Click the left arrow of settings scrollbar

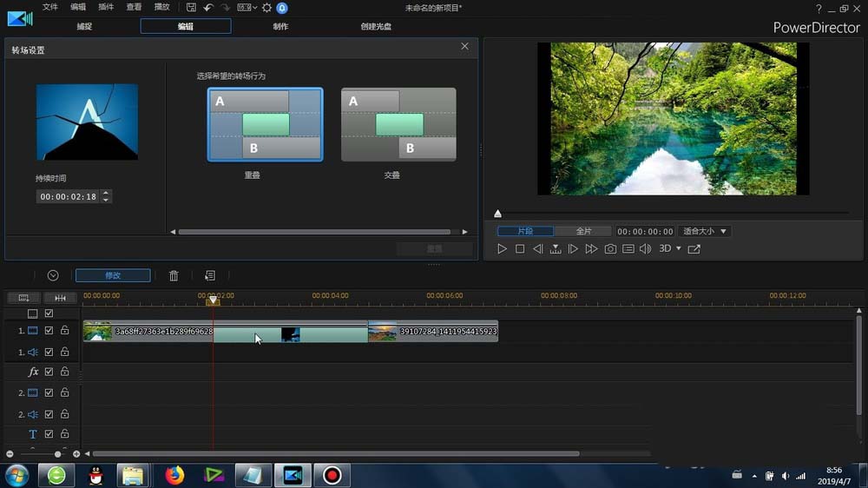(x=173, y=232)
